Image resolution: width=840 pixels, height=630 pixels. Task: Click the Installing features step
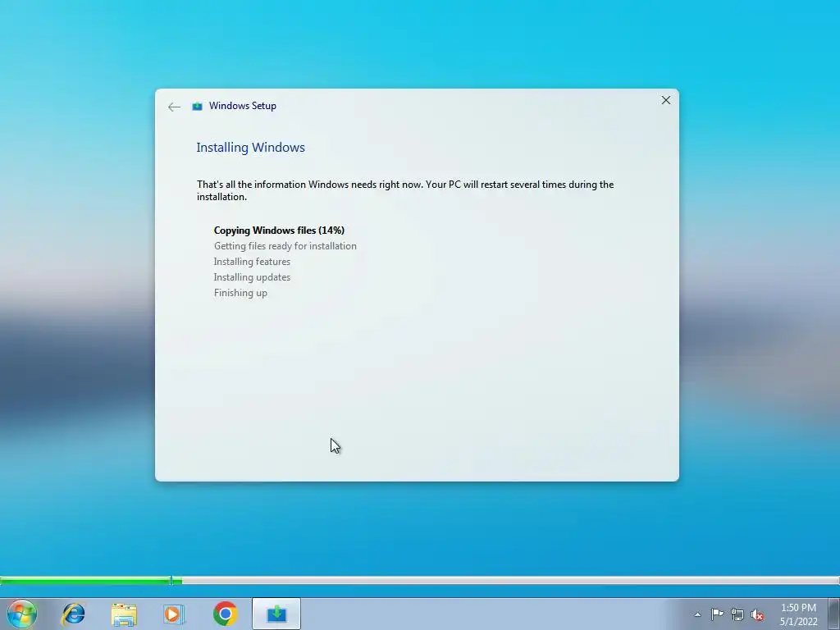click(x=252, y=262)
